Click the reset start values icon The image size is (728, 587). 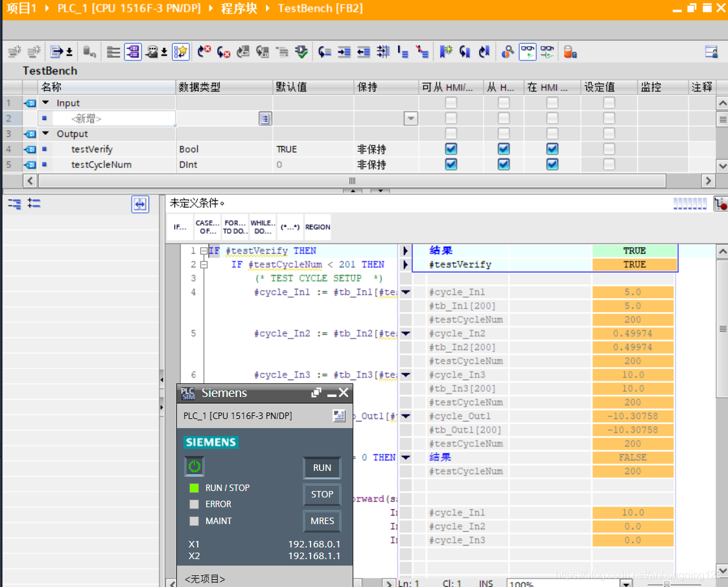coord(89,51)
